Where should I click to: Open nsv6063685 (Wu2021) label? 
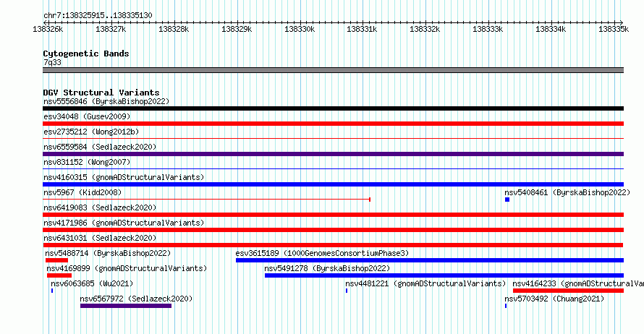[92, 283]
